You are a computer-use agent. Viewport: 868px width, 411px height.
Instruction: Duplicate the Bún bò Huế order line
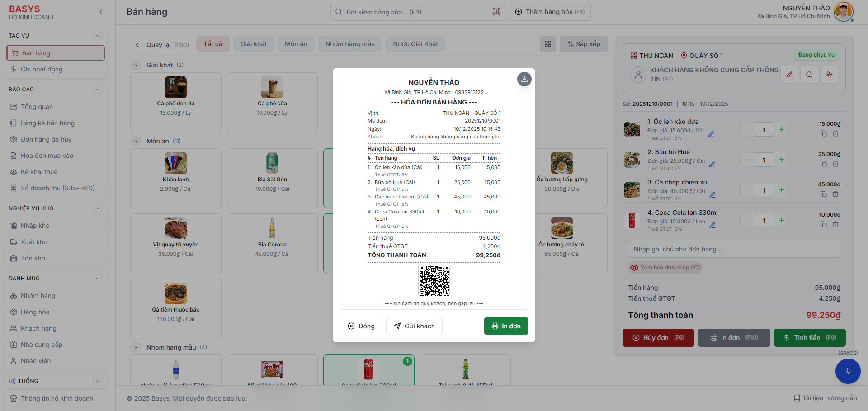click(x=824, y=164)
